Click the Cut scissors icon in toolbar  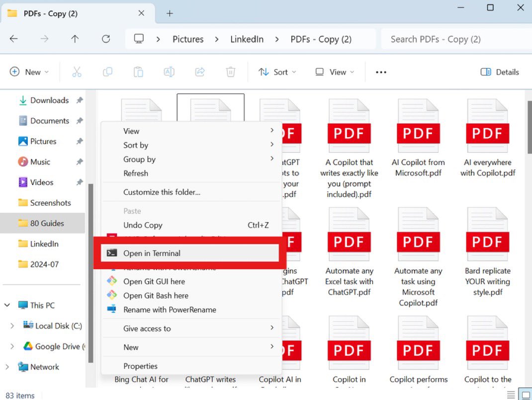point(77,72)
